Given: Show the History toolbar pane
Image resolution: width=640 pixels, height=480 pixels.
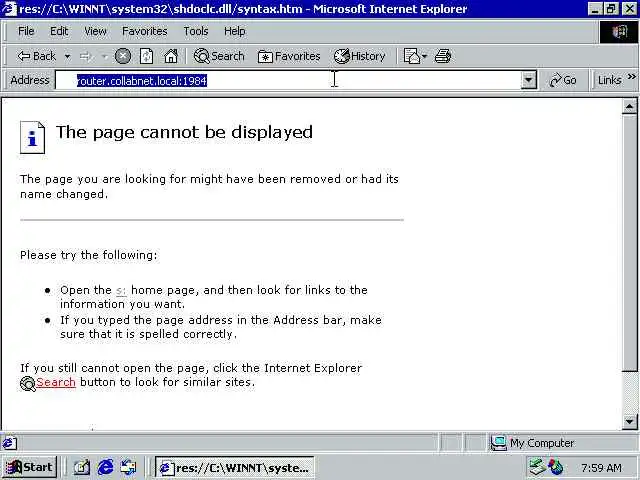Looking at the screenshot, I should 360,56.
